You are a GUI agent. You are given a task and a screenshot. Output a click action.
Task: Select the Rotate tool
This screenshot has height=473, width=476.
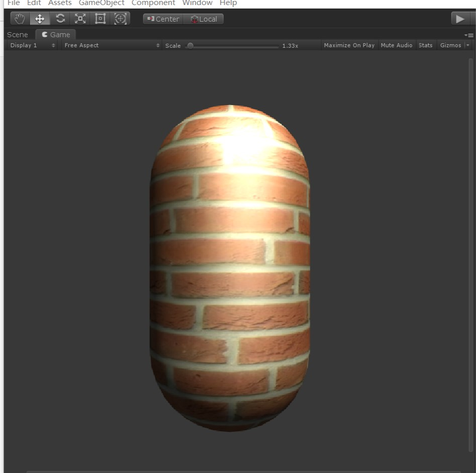click(60, 18)
